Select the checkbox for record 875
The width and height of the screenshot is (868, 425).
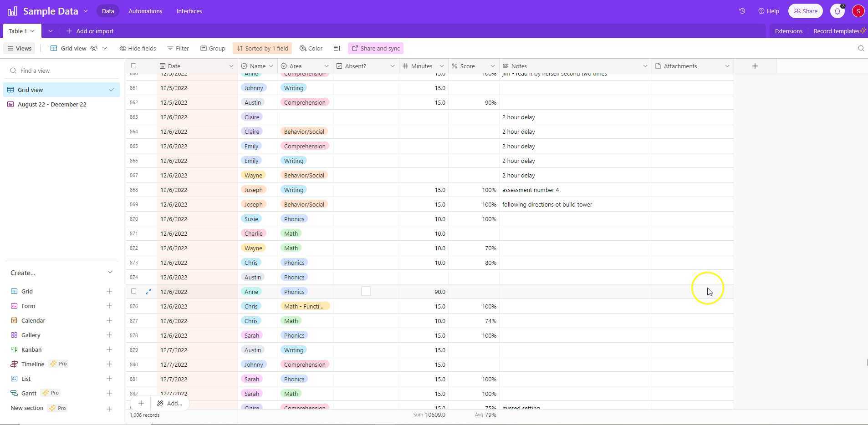pos(133,291)
